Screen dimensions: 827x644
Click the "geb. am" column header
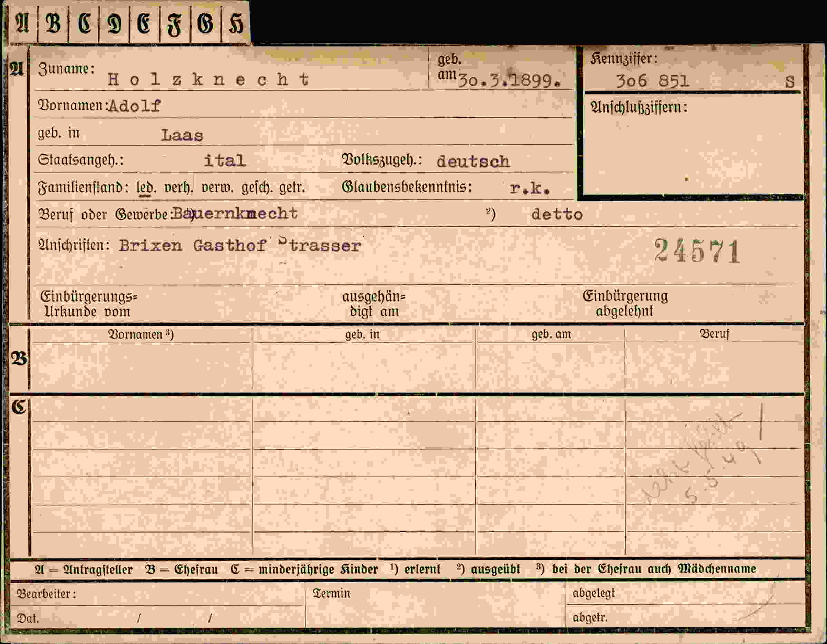(551, 334)
